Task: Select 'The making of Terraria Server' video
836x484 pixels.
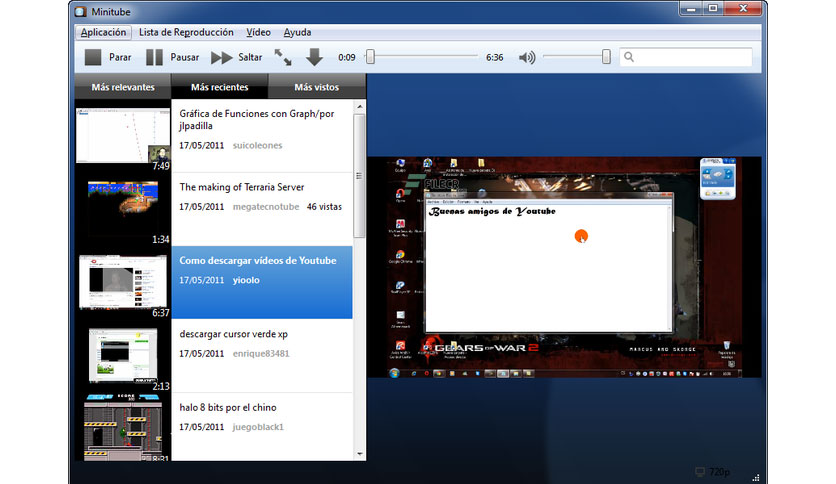Action: [x=262, y=209]
